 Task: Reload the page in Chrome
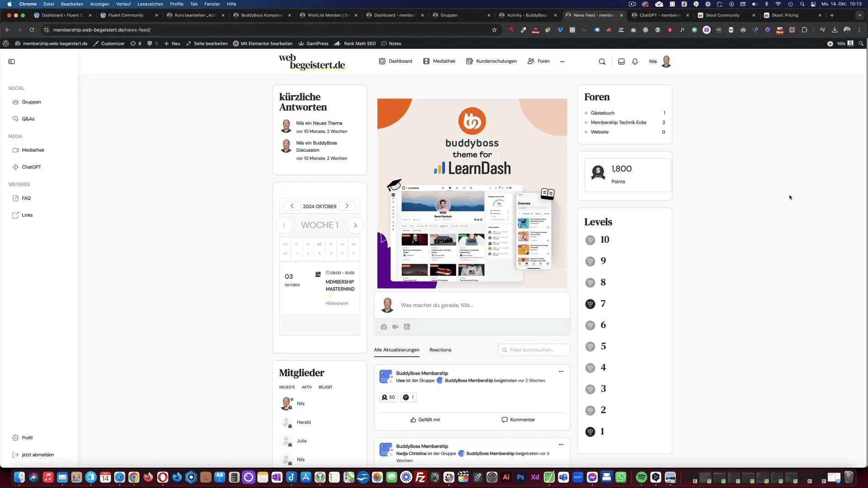tap(32, 30)
